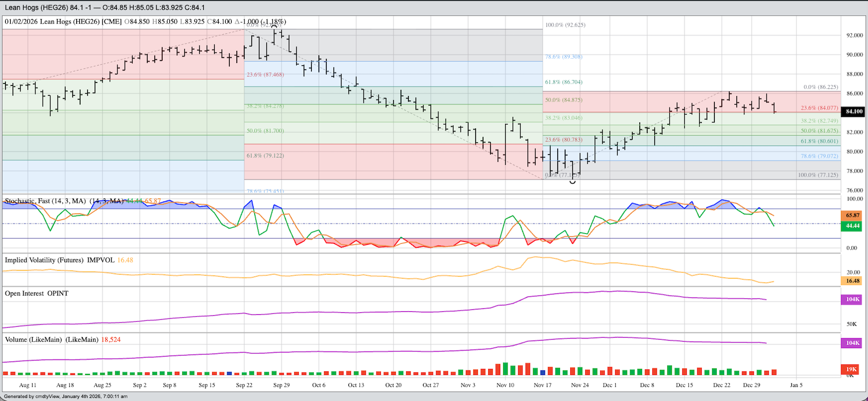
Task: Click the purple 104K tag in Open Interest panel
Action: (852, 299)
